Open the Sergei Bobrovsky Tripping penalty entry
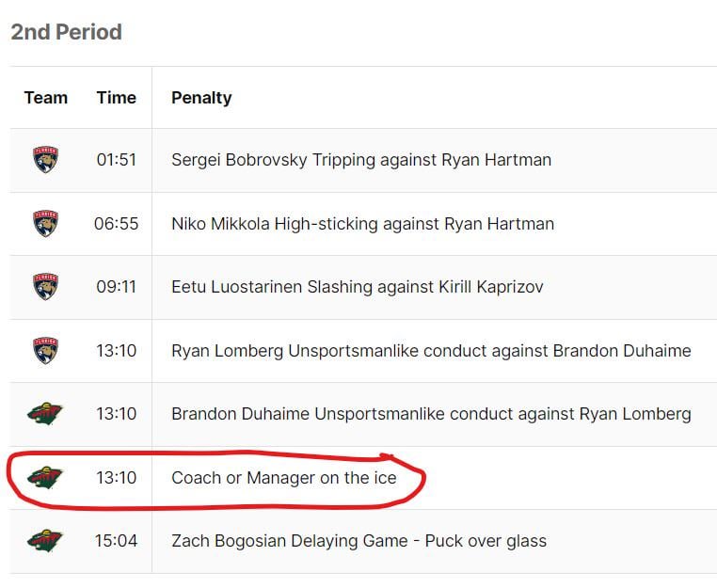Image resolution: width=717 pixels, height=588 pixels. [x=361, y=160]
